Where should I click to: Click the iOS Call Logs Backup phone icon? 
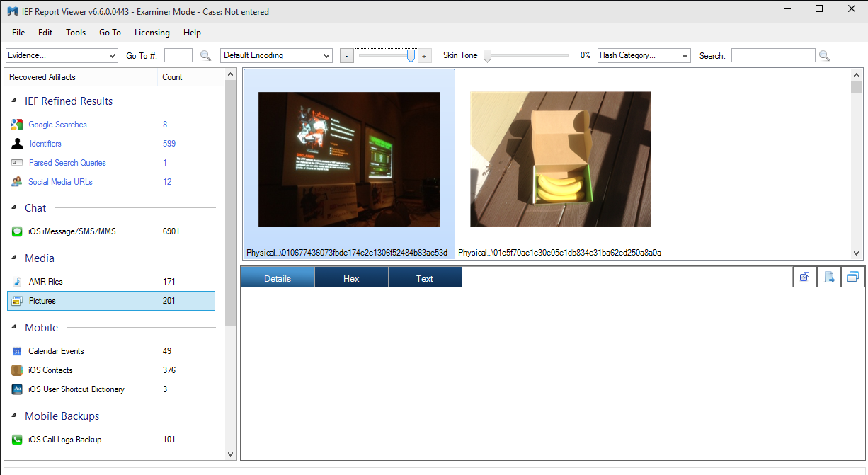tap(17, 440)
